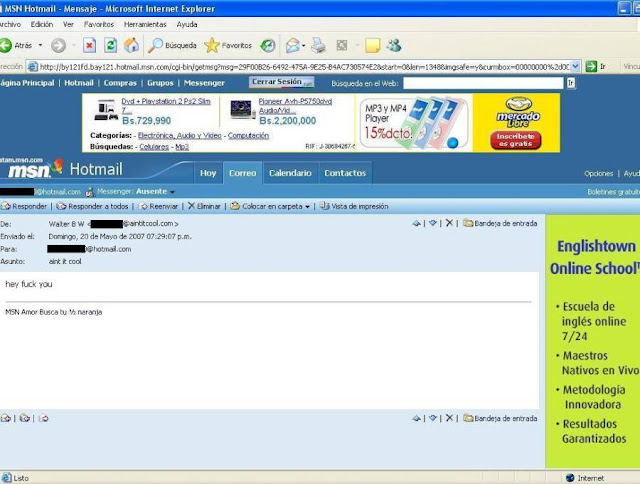Open the Herramientas menu
640x484 pixels.
pyautogui.click(x=145, y=24)
